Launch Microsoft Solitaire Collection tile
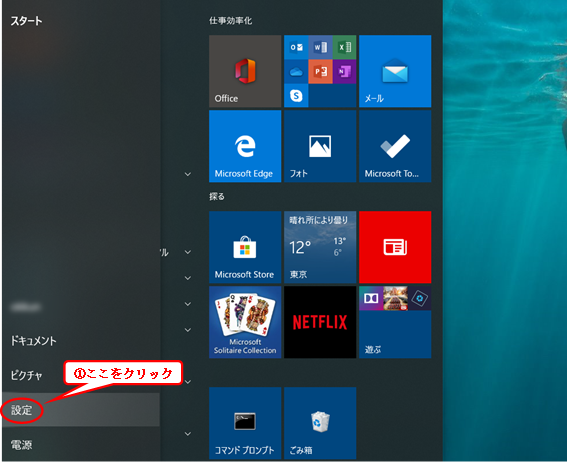This screenshot has width=567, height=462. coord(245,322)
